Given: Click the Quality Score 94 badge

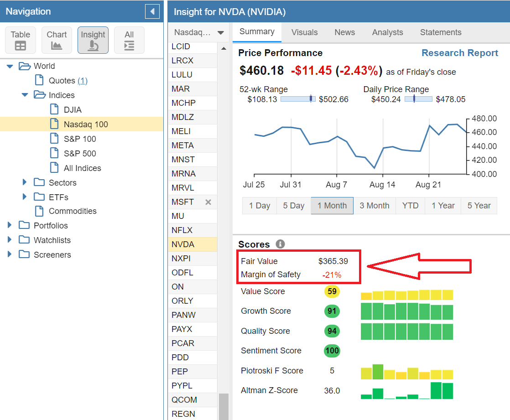Looking at the screenshot, I should click(x=332, y=331).
